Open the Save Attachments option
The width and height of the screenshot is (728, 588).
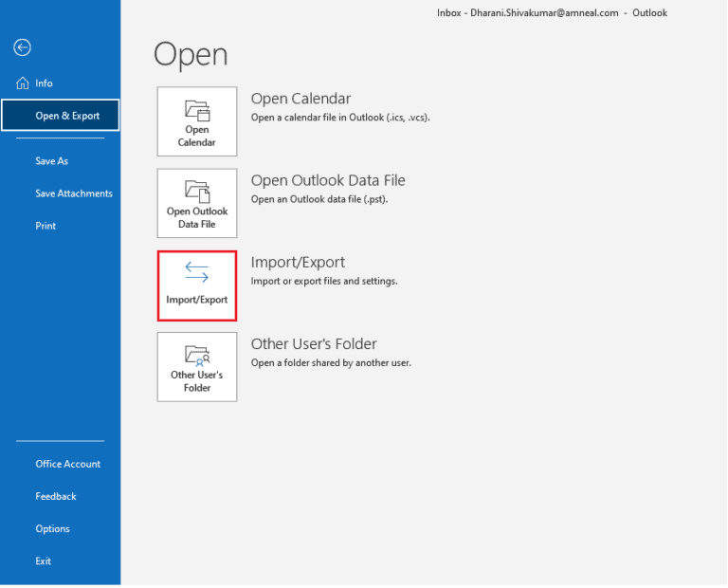74,193
